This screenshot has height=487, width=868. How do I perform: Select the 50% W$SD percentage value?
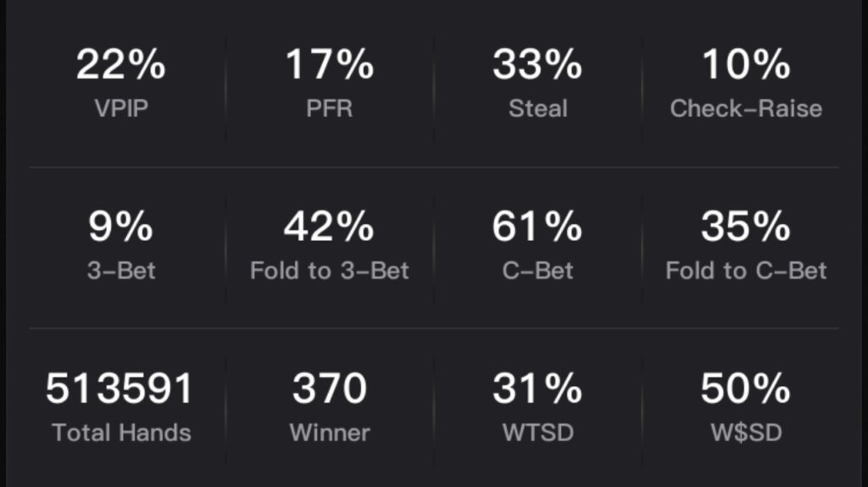point(746,389)
